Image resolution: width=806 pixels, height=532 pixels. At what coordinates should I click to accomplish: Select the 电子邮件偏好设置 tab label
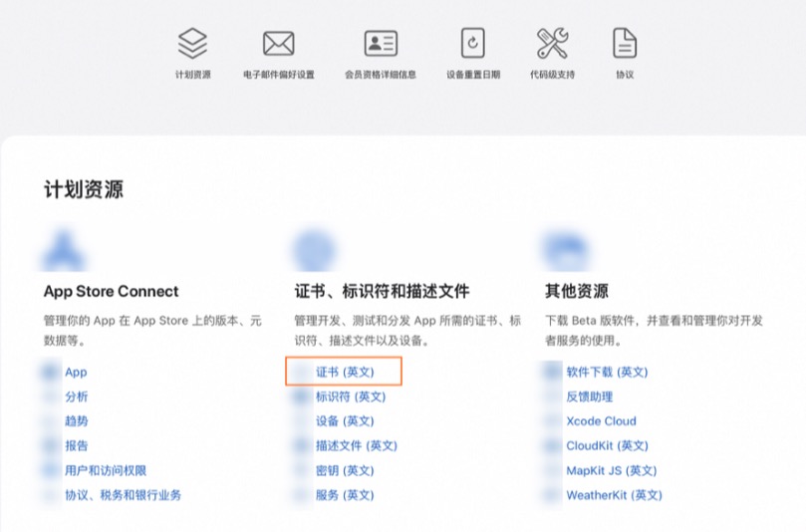[279, 75]
